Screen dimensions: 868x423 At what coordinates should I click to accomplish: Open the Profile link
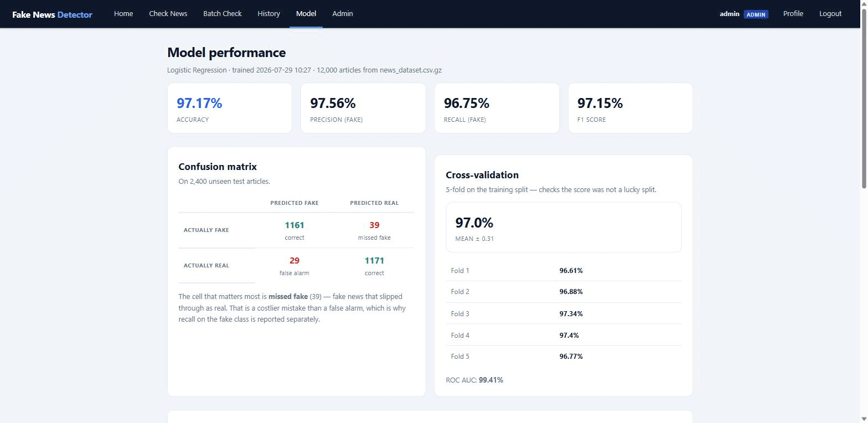pyautogui.click(x=793, y=14)
